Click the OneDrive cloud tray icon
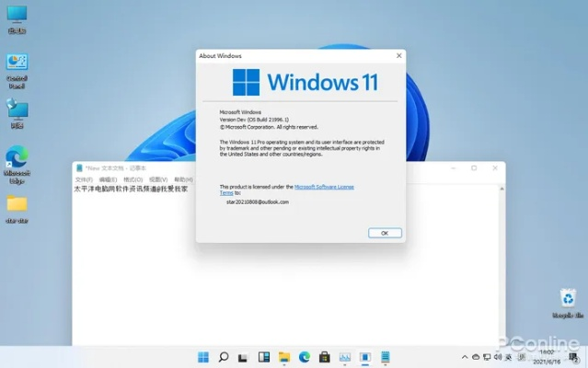This screenshot has width=588, height=368. [x=476, y=357]
